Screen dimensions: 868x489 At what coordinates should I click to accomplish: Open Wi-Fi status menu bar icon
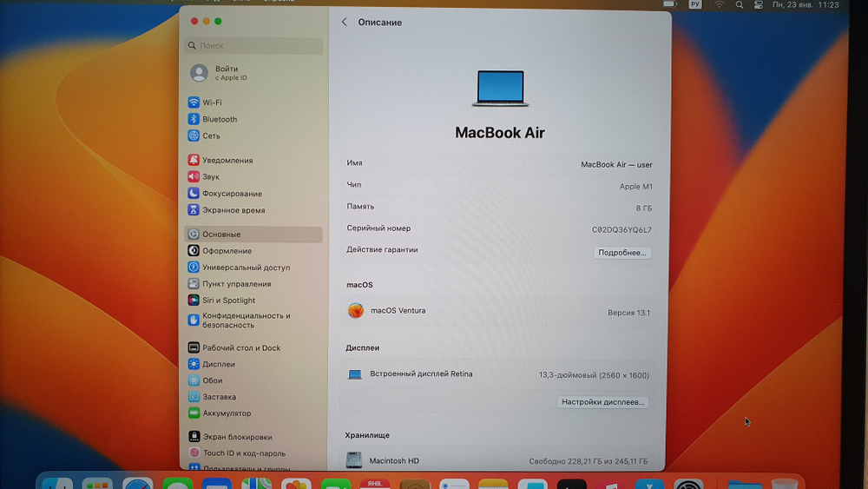[x=719, y=4]
